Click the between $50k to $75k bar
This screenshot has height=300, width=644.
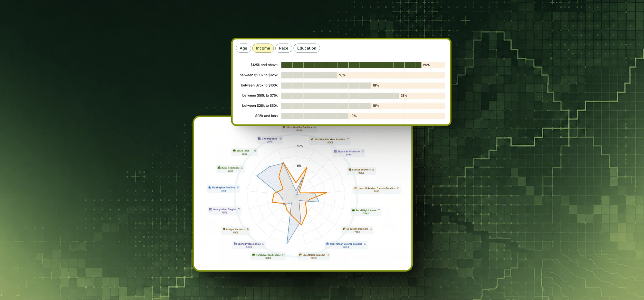[340, 96]
